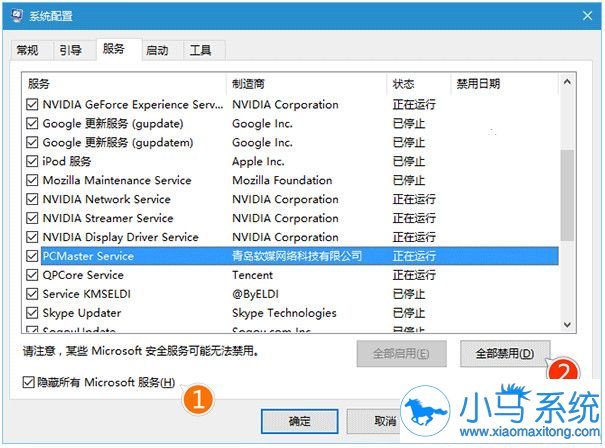The width and height of the screenshot is (605, 448).
Task: Click the Skype Technologies manufacturer cell
Action: point(284,313)
